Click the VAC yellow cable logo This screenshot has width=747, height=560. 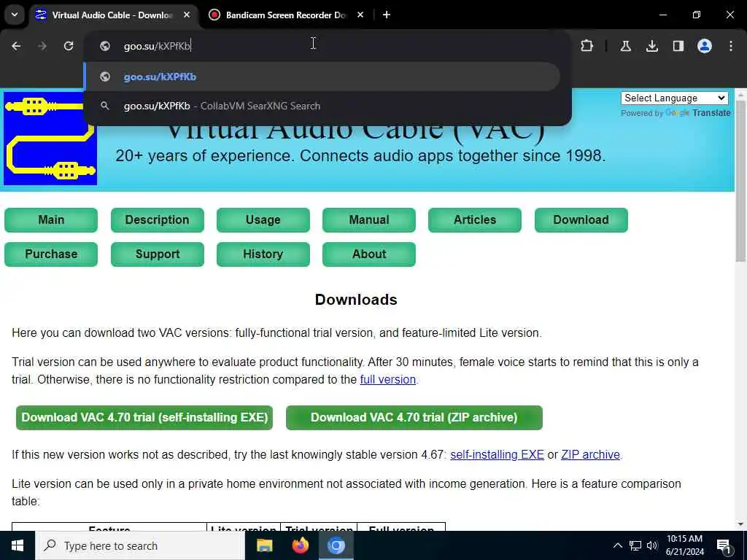click(x=50, y=138)
